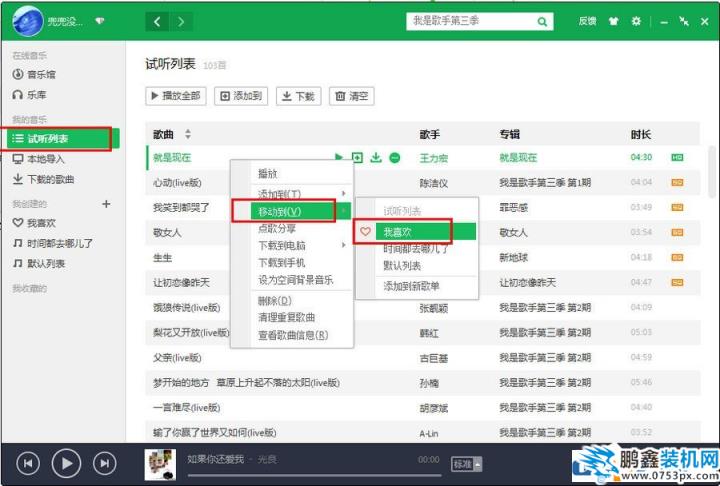720x486 pixels.
Task: Click previous track button
Action: coord(28,463)
